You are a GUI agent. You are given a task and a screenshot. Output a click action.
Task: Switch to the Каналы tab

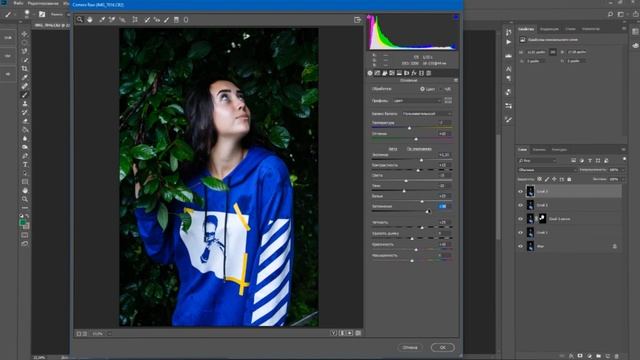pyautogui.click(x=539, y=150)
